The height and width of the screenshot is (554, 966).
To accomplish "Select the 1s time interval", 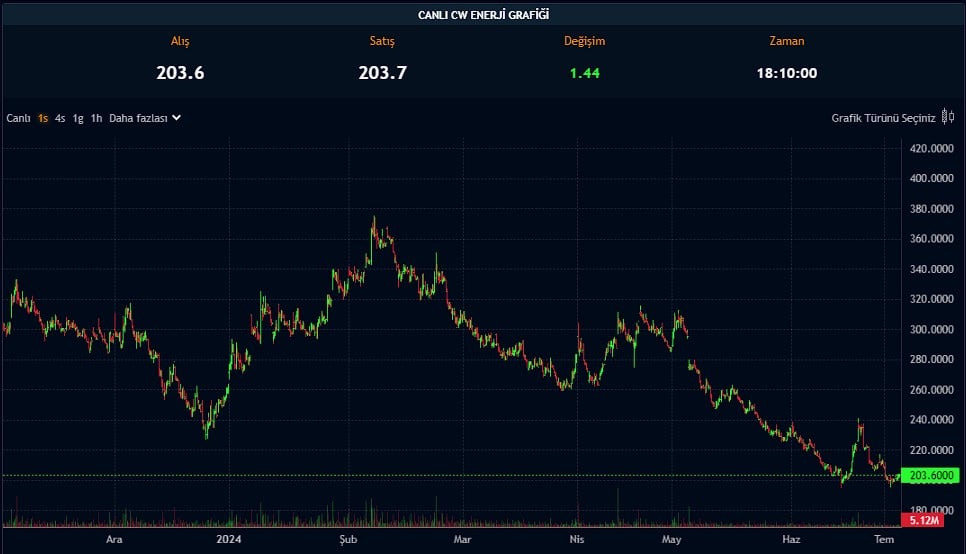I will click(43, 118).
